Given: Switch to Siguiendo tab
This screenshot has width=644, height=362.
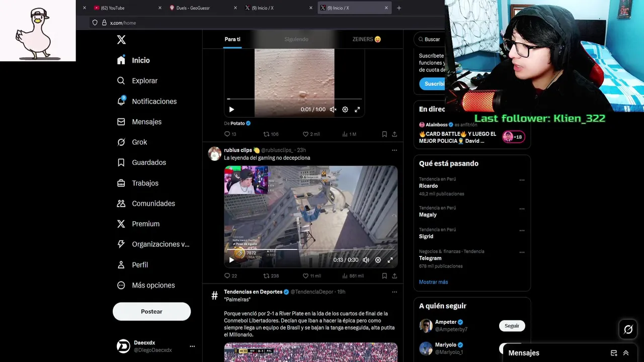Looking at the screenshot, I should (x=296, y=39).
